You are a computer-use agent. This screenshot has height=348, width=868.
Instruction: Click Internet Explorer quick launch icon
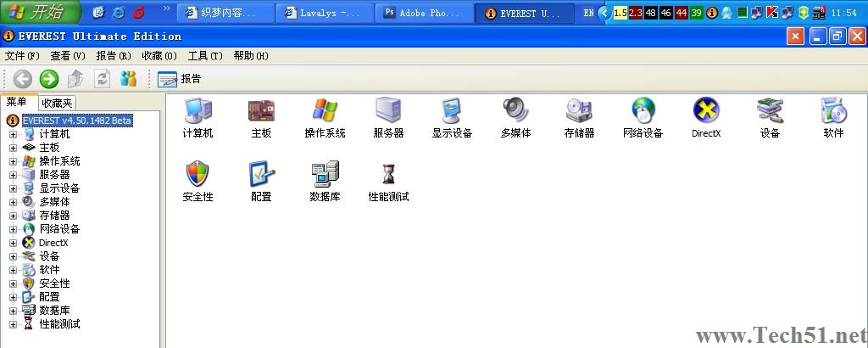pos(119,12)
